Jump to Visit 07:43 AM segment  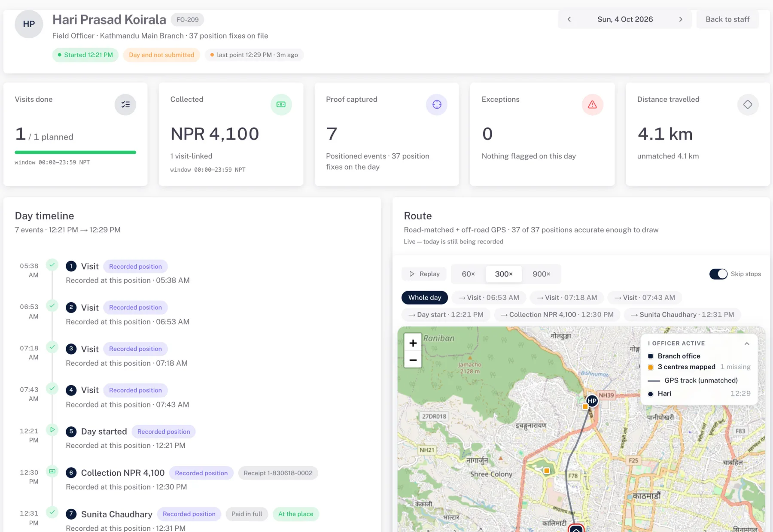click(x=645, y=298)
